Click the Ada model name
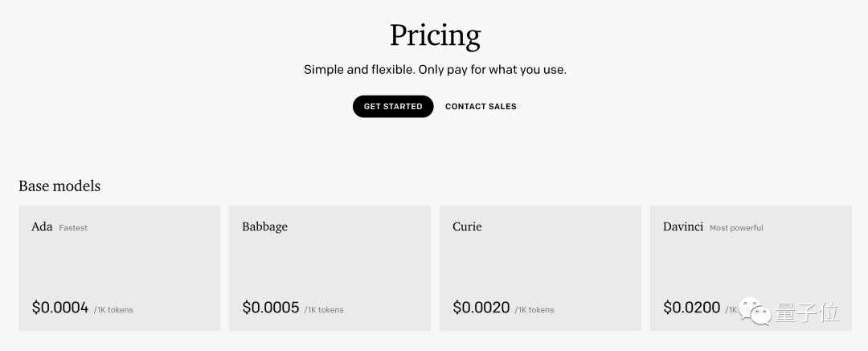The image size is (868, 351). pyautogui.click(x=42, y=227)
